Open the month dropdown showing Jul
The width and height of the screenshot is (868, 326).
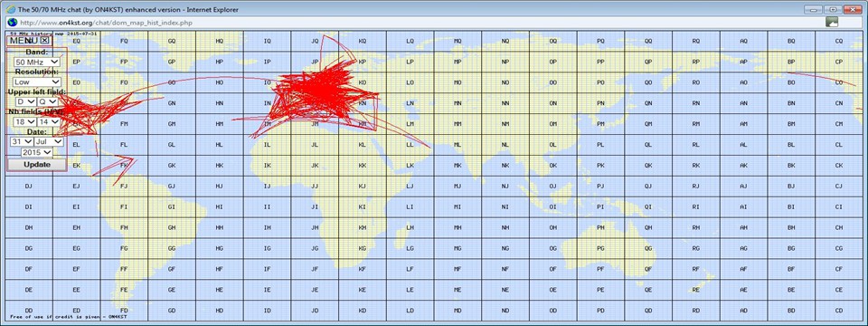pos(49,141)
